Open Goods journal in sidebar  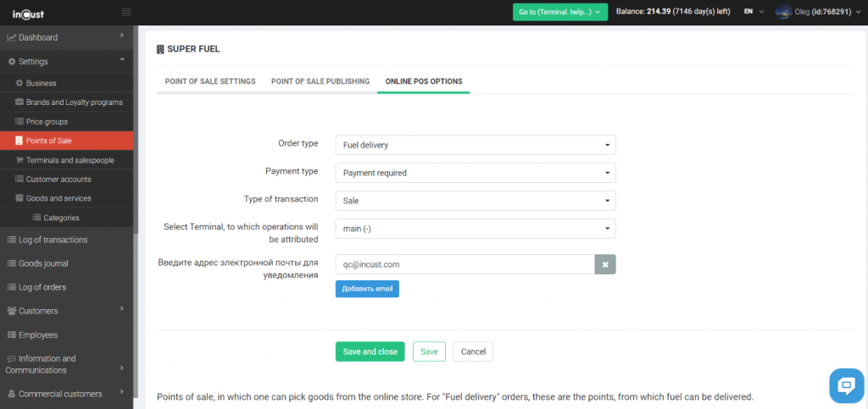[x=43, y=263]
